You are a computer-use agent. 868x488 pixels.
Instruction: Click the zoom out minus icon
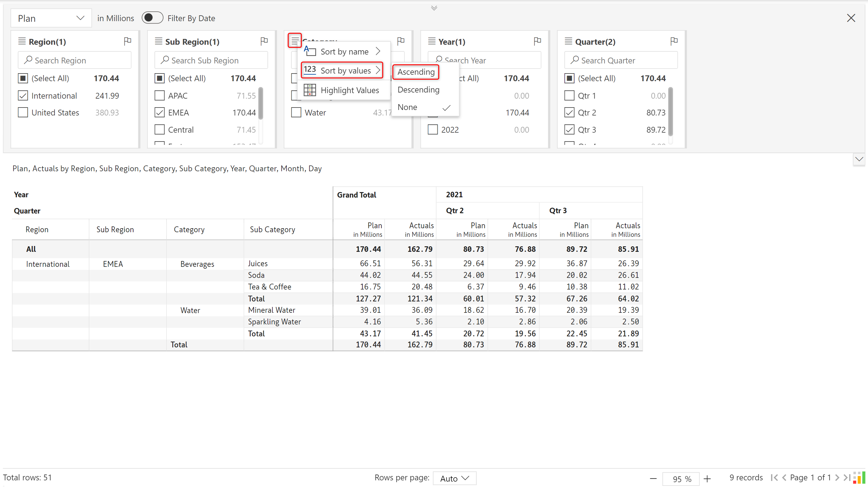pos(653,479)
